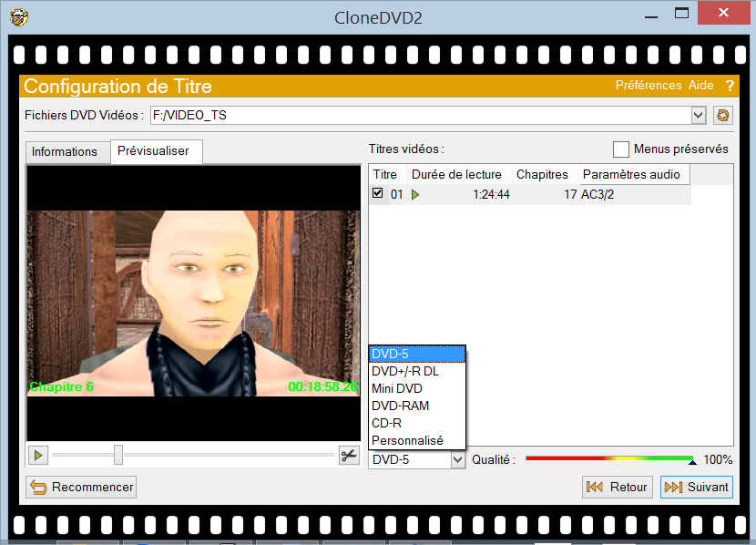Minimize the CloneDVD2 window
This screenshot has width=756, height=545.
pos(651,15)
